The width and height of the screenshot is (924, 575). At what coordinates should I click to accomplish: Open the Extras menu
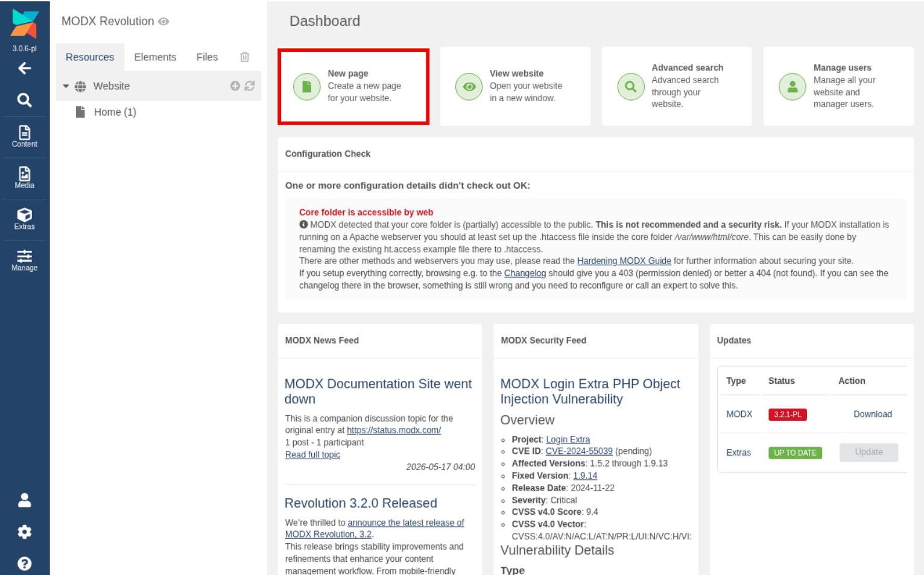(x=25, y=219)
